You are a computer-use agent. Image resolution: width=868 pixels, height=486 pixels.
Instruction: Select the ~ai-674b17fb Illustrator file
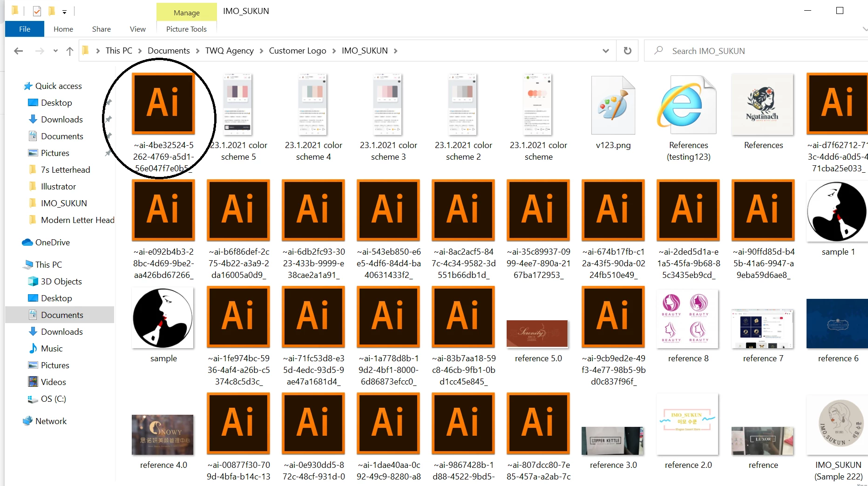pos(613,210)
